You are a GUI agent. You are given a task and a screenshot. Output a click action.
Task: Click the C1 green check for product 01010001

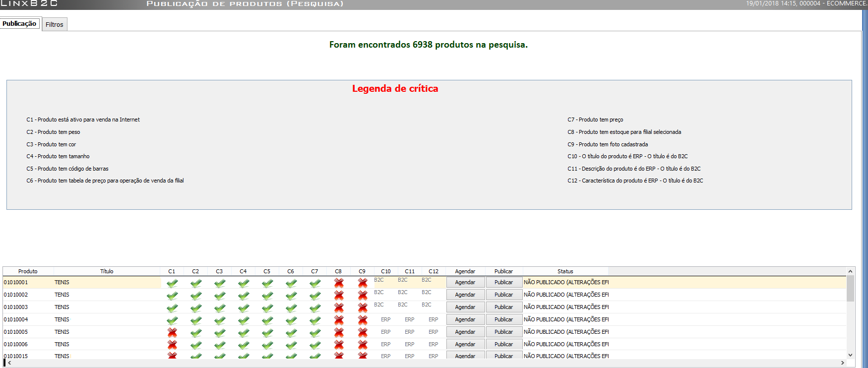172,283
